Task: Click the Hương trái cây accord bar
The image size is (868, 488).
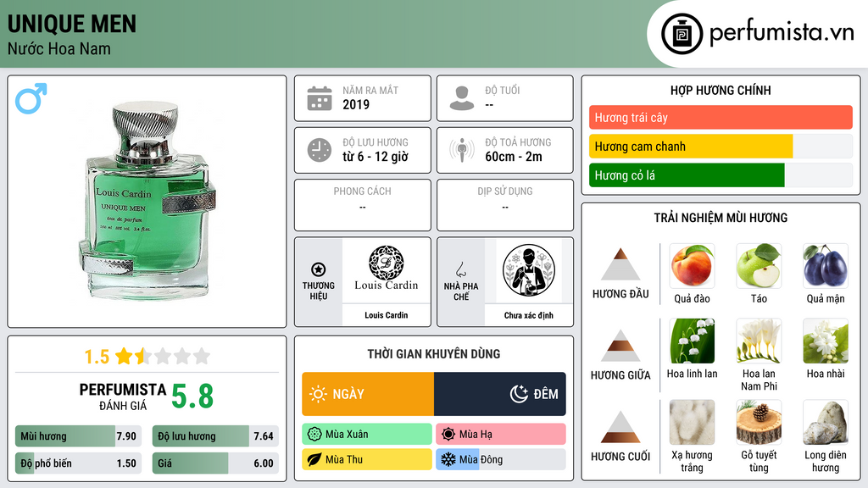Action: (721, 117)
